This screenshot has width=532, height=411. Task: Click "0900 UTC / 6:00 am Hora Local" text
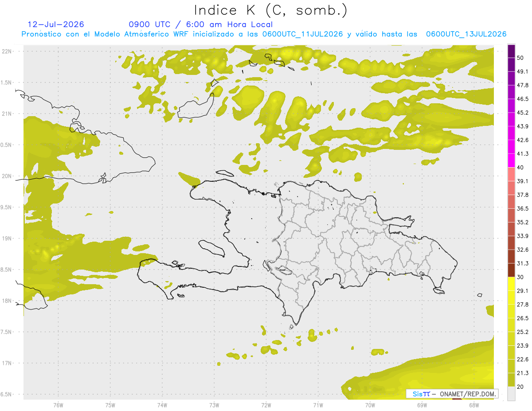200,24
